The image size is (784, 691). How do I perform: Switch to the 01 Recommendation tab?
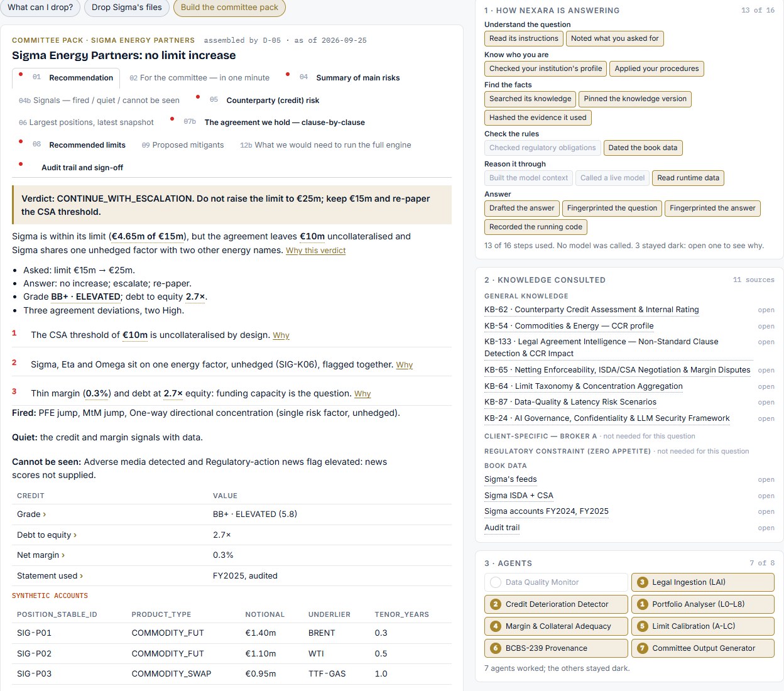click(x=66, y=78)
